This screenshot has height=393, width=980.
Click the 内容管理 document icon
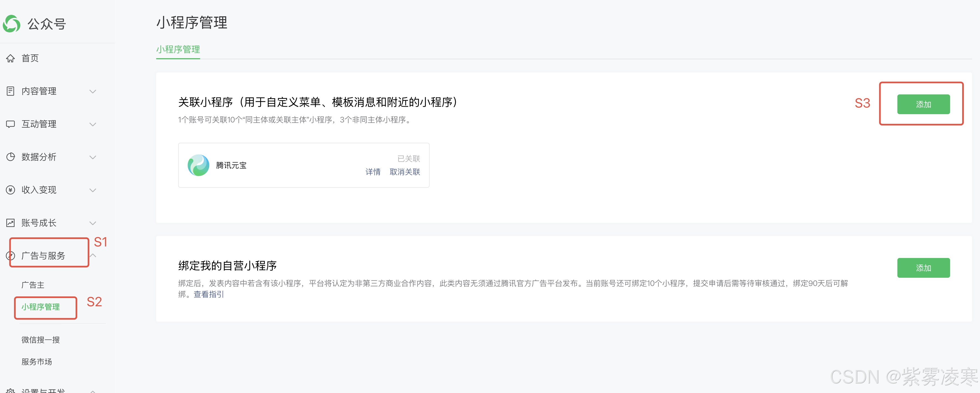click(x=11, y=91)
